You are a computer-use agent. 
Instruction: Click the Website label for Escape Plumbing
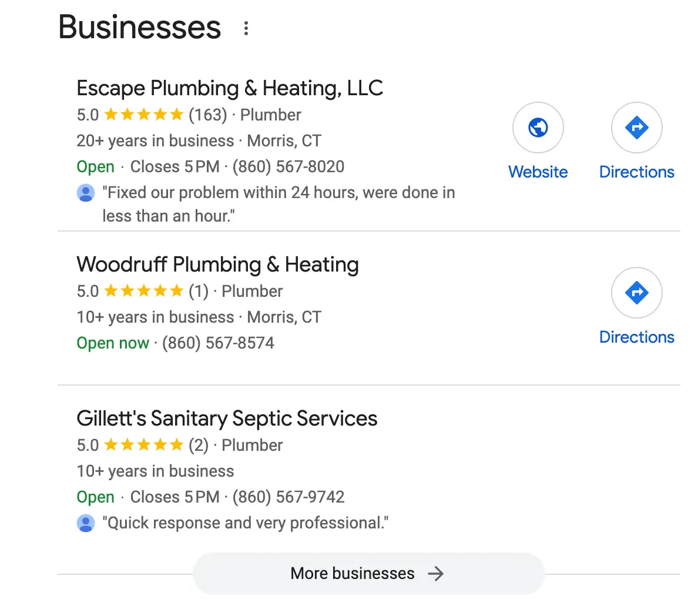538,172
